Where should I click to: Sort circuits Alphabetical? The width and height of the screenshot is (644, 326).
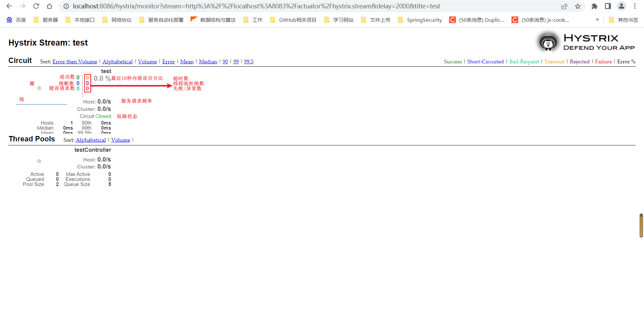click(117, 62)
